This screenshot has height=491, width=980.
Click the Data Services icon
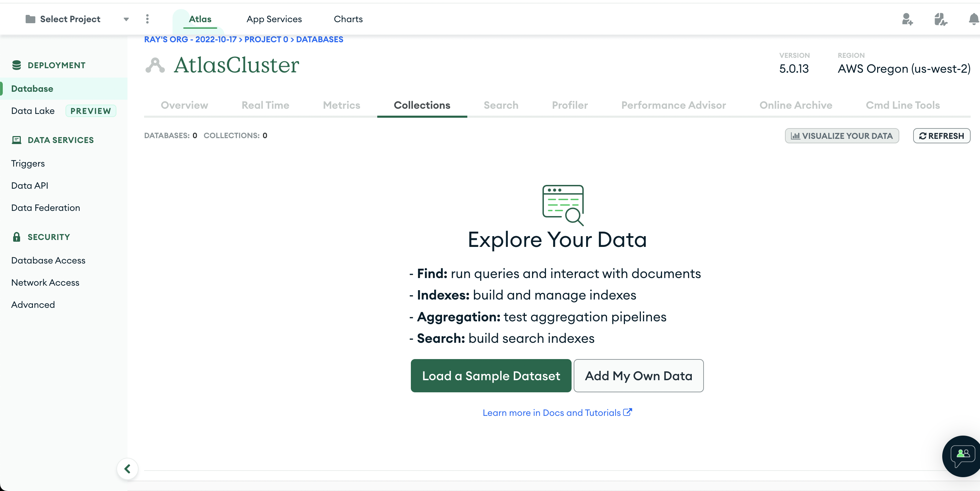click(16, 140)
